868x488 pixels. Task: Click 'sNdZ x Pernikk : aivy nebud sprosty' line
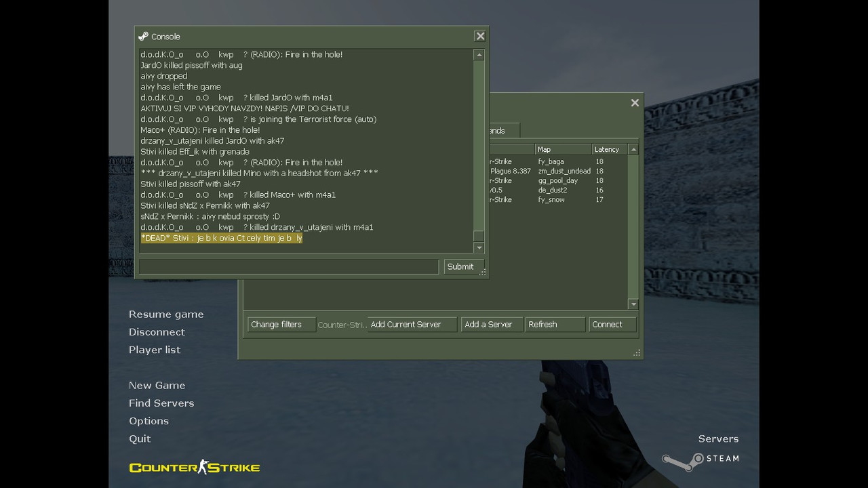coord(210,217)
